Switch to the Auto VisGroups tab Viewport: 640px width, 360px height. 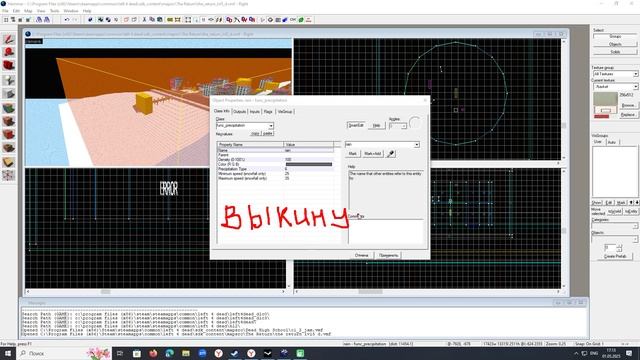[x=612, y=142]
